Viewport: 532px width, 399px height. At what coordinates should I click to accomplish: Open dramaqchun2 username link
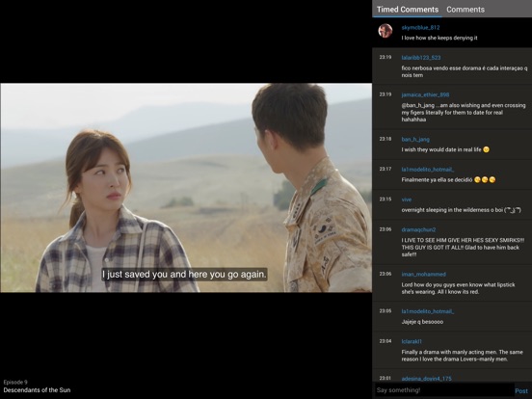point(418,229)
